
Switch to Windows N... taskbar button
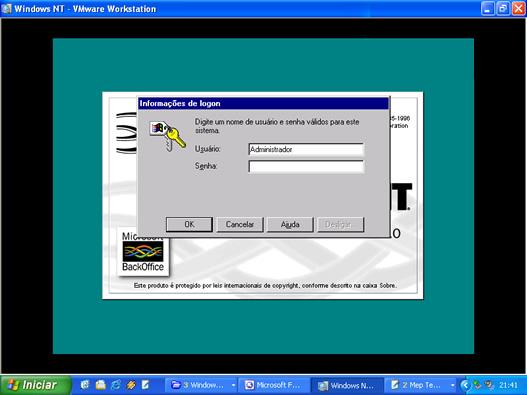(x=346, y=385)
